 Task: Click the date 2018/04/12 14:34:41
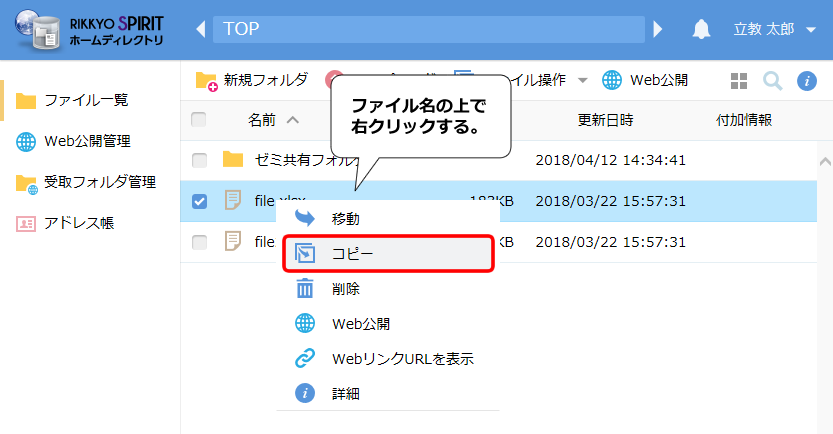pyautogui.click(x=610, y=160)
